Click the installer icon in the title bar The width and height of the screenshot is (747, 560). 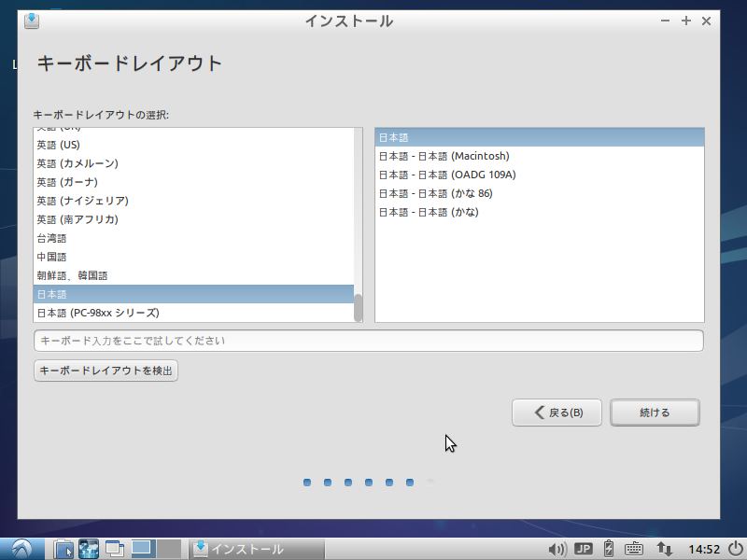tap(31, 21)
